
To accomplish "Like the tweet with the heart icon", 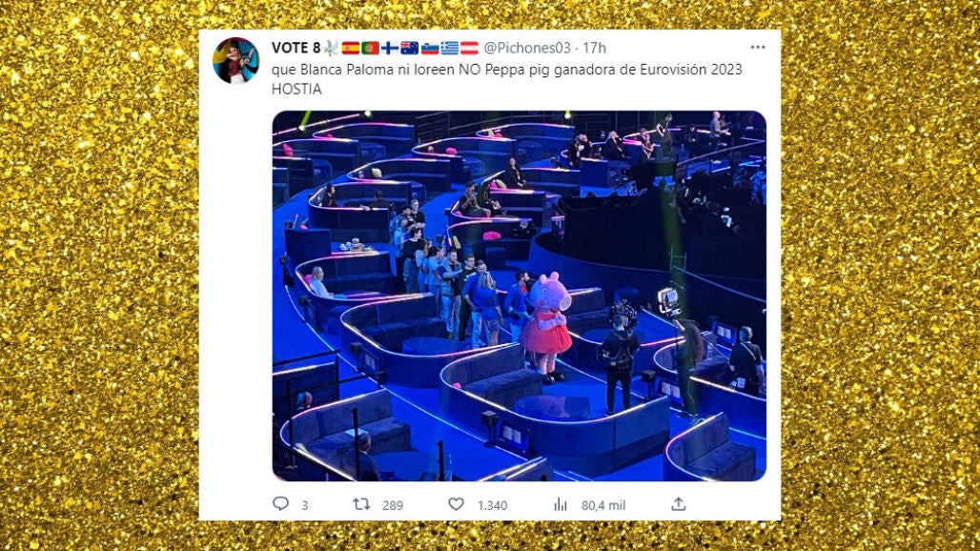I will (457, 504).
